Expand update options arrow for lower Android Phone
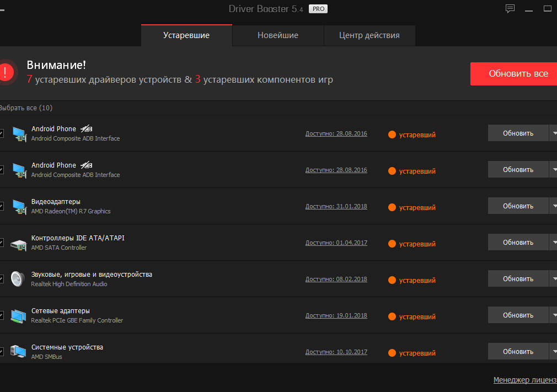Viewport: 557px width, 392px height. point(554,169)
